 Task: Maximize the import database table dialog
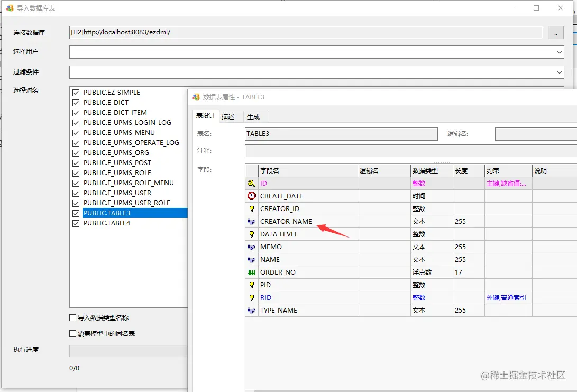(x=536, y=8)
